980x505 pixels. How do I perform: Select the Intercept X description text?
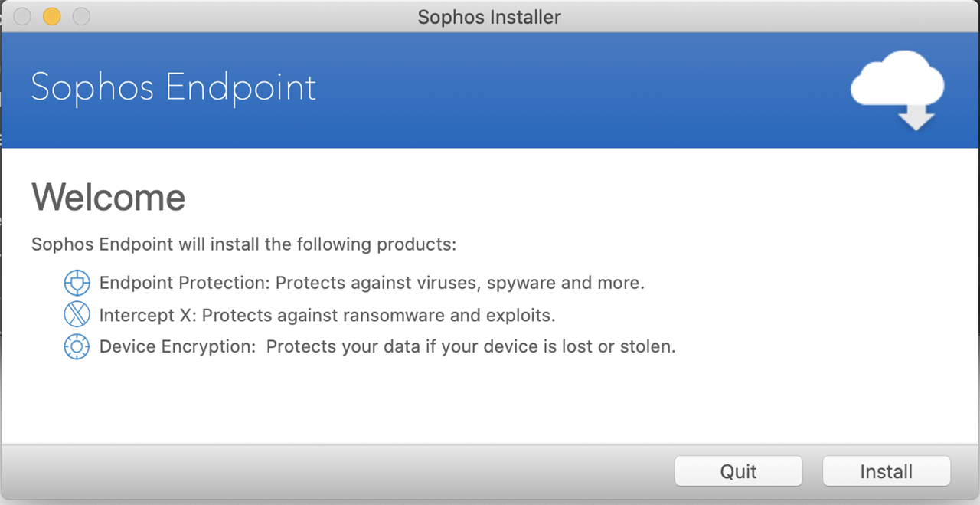328,315
